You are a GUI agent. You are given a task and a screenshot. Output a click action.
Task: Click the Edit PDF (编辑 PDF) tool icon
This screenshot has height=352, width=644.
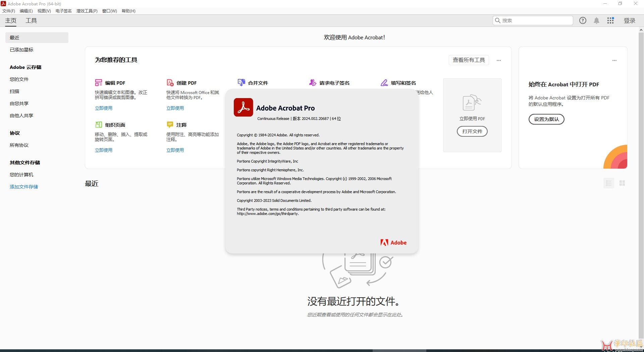coord(98,83)
